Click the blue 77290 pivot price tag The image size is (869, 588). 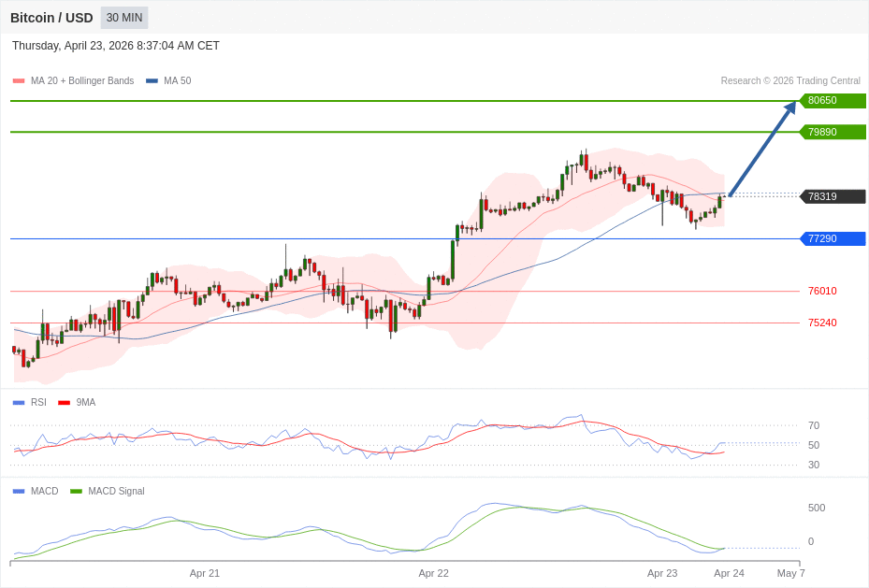[x=832, y=239]
